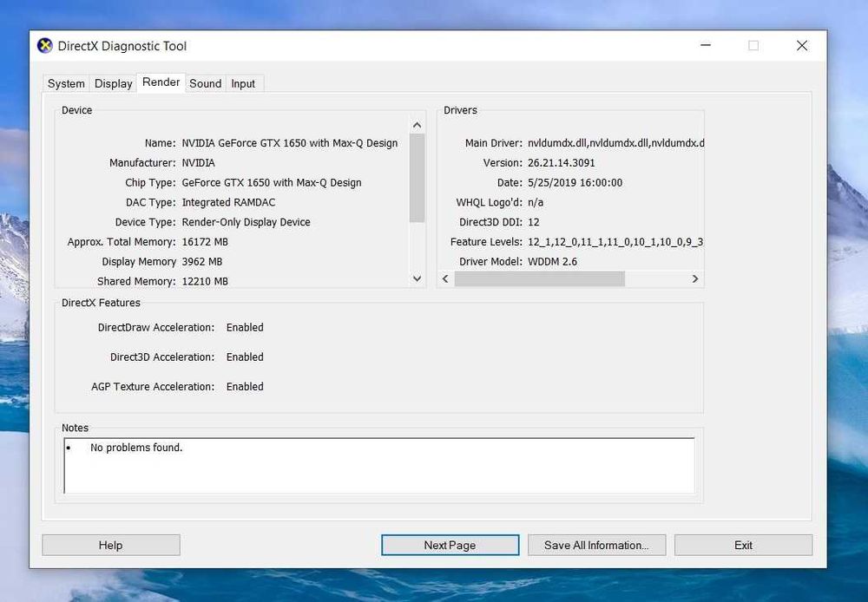Select the device name NVIDIA GeForce GTX 1650 with Max-Q Design

290,143
